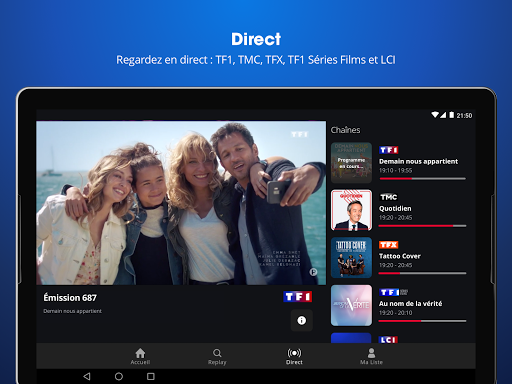Viewport: 512px width, 384px height.
Task: Open the info button below the video
Action: (301, 320)
